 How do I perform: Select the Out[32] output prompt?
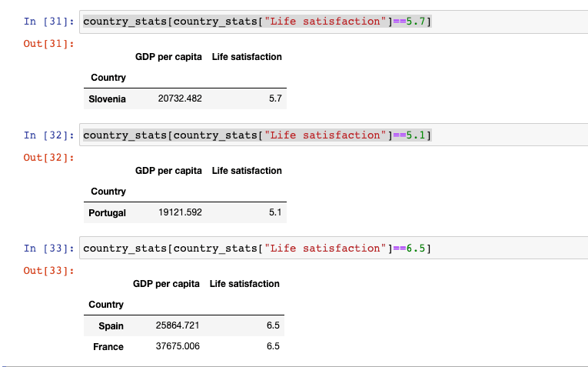coord(49,158)
